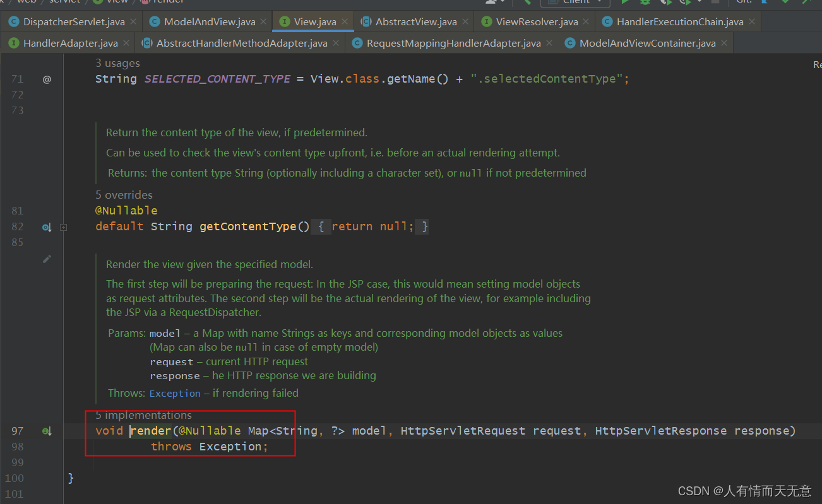Expand the folded getContentType body via gutter plus
Image resolution: width=822 pixels, height=504 pixels.
point(63,227)
